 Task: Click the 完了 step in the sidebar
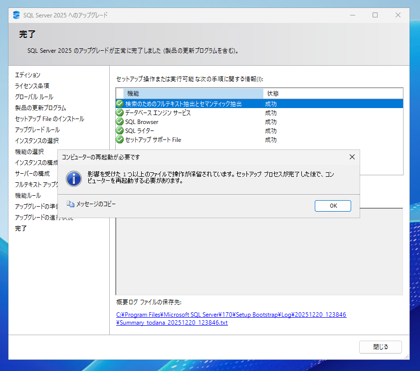click(21, 228)
